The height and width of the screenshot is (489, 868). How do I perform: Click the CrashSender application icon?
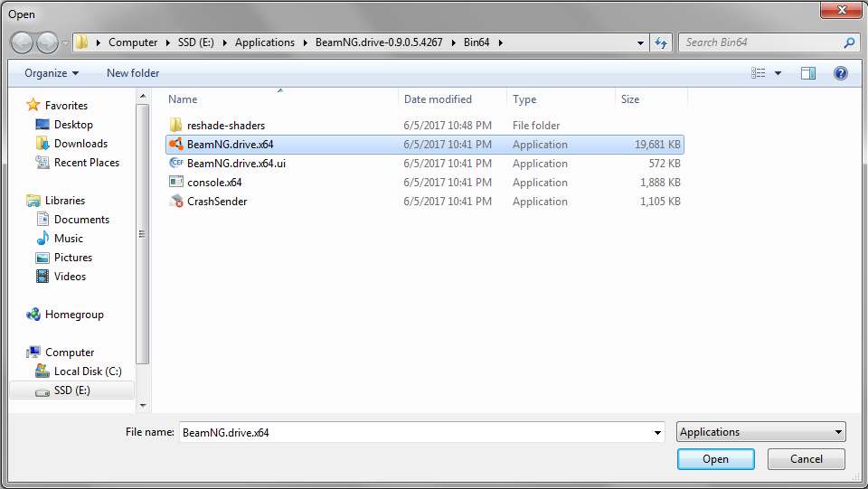176,201
